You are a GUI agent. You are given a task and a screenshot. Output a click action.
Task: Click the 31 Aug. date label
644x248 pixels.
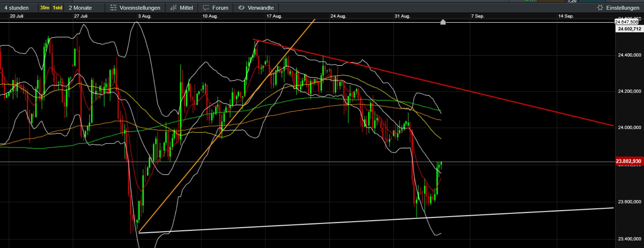(402, 16)
